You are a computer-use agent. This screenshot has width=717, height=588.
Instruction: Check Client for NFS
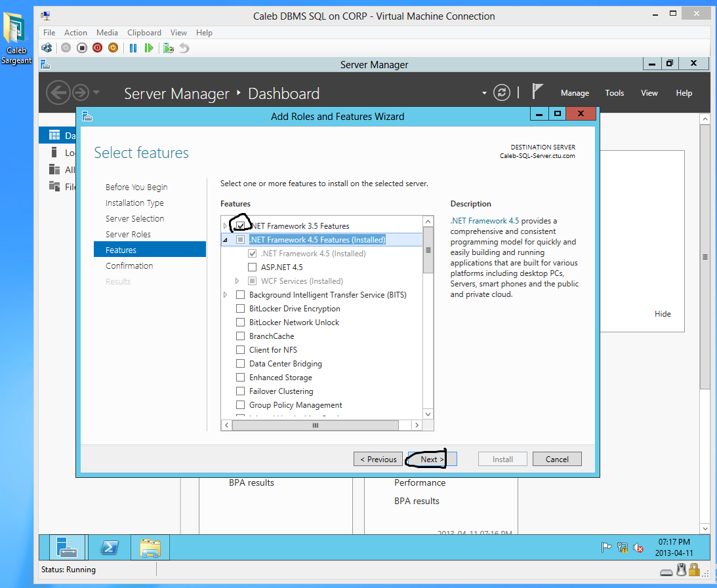click(x=241, y=349)
